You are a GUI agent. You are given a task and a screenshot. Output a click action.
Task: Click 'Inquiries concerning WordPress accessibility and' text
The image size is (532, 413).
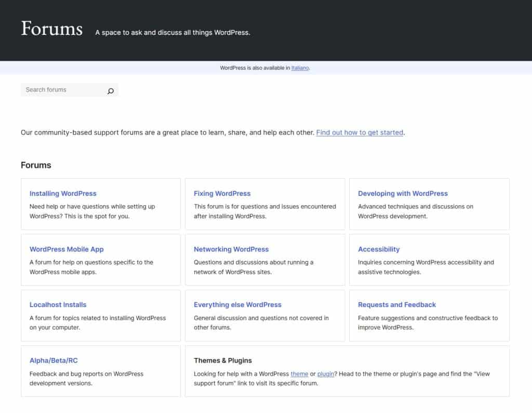click(x=426, y=262)
